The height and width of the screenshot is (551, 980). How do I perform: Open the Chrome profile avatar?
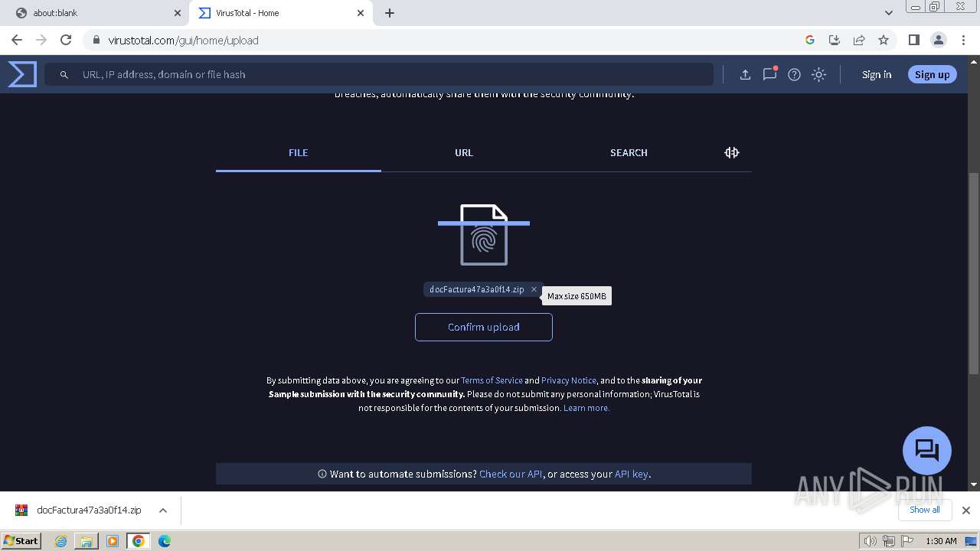[x=938, y=40]
